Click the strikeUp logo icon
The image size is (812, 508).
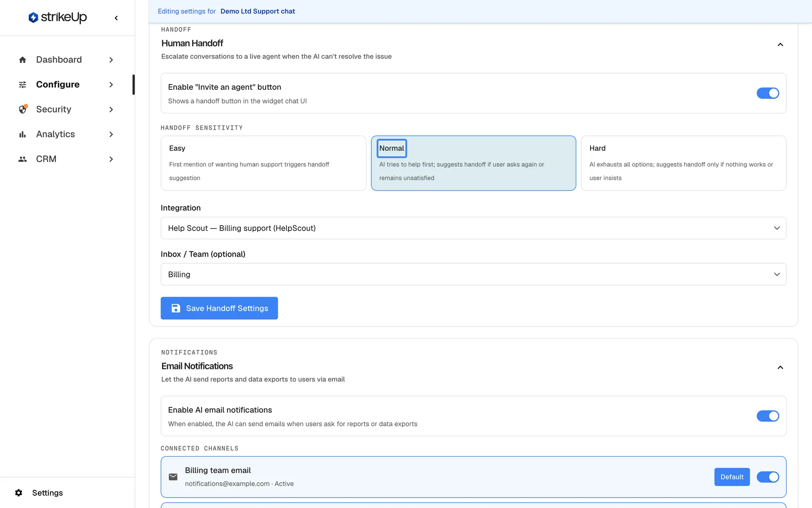pos(33,18)
